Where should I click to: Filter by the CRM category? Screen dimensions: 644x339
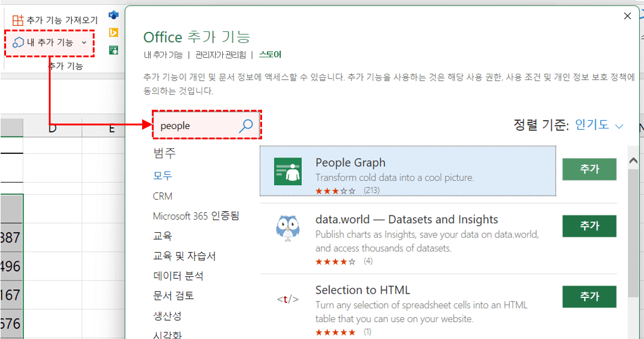(x=162, y=196)
